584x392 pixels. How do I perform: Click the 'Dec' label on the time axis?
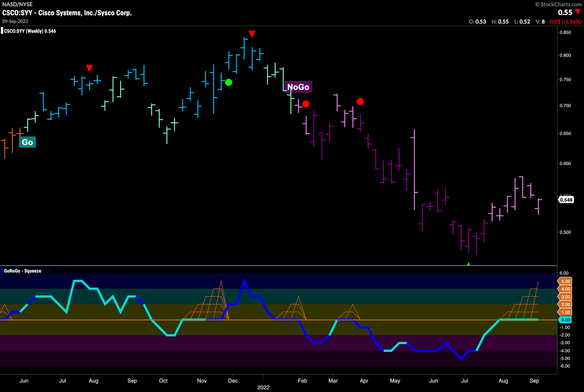pyautogui.click(x=233, y=381)
